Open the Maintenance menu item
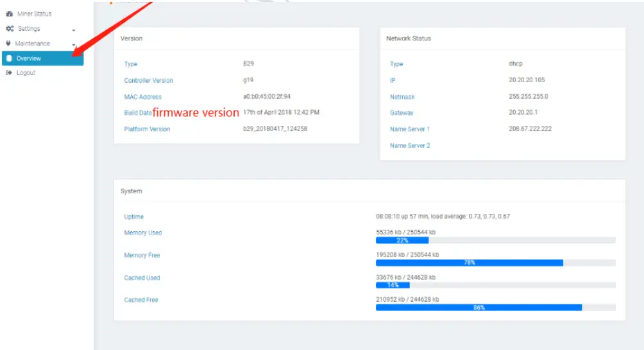 (33, 44)
